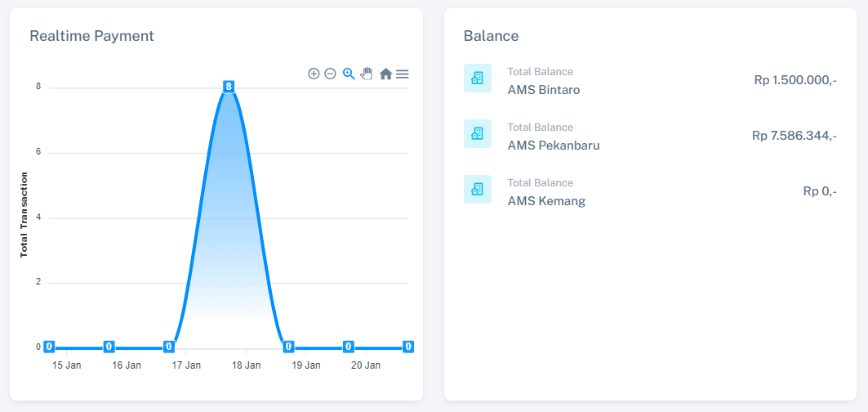
Task: Click the 15 Jan data point marker
Action: [49, 347]
